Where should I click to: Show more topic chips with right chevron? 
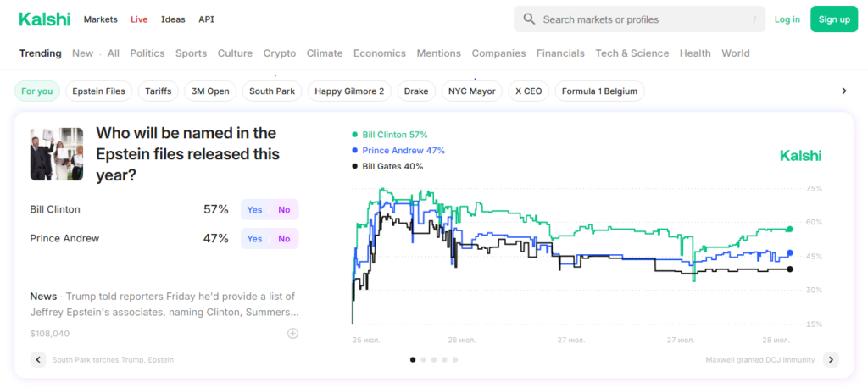pos(844,91)
